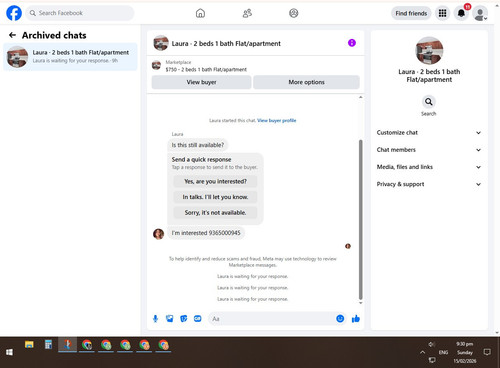
Task: Click the chat scroll up arrow
Action: click(x=361, y=97)
